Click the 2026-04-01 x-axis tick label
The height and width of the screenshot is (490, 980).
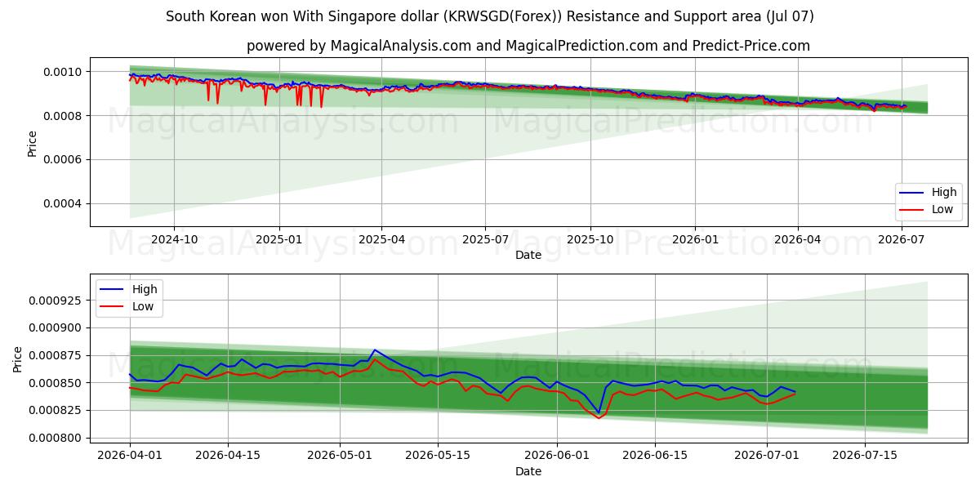pyautogui.click(x=130, y=456)
